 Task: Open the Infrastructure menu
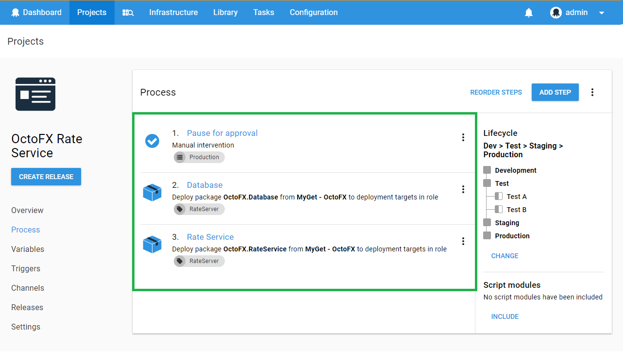pos(173,13)
